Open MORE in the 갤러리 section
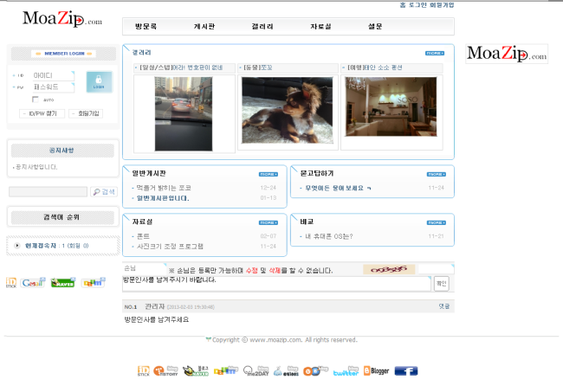This screenshot has width=563, height=392. (x=435, y=53)
